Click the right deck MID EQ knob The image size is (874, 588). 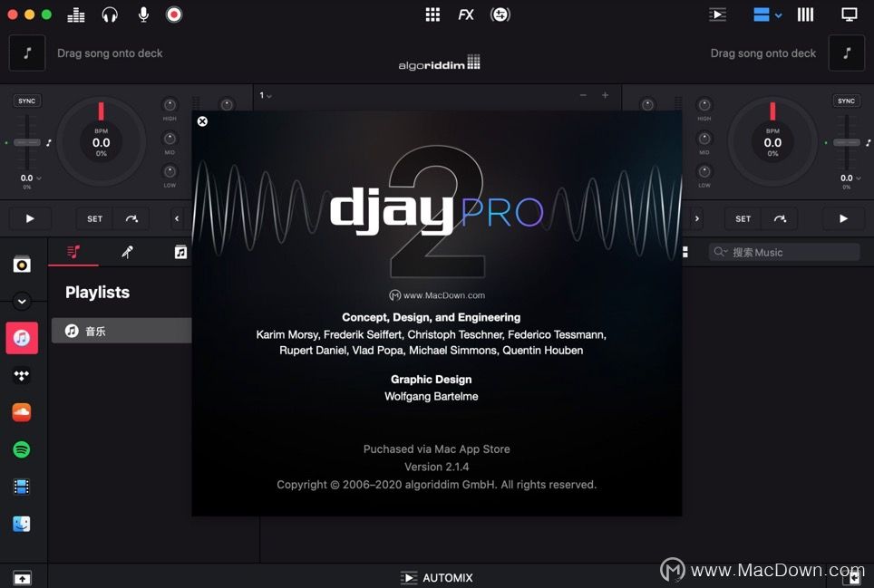click(x=704, y=138)
